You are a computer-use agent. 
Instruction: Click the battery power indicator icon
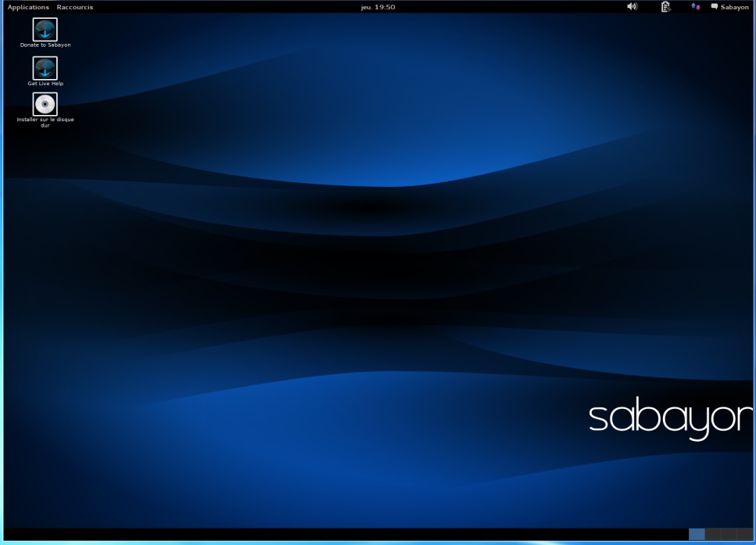(666, 7)
